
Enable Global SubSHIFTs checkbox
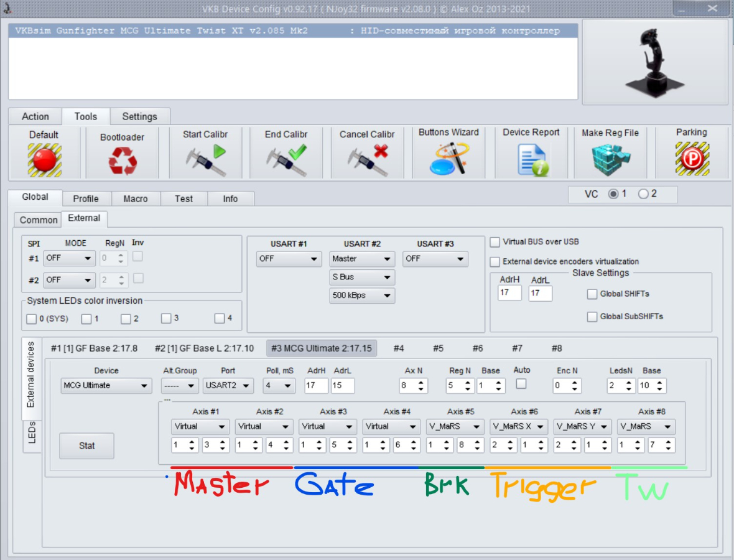point(592,317)
